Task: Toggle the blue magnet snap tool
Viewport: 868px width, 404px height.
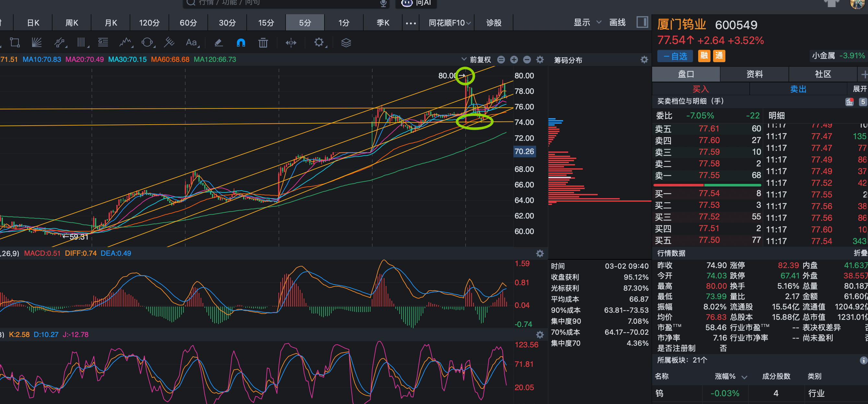Action: (x=241, y=42)
